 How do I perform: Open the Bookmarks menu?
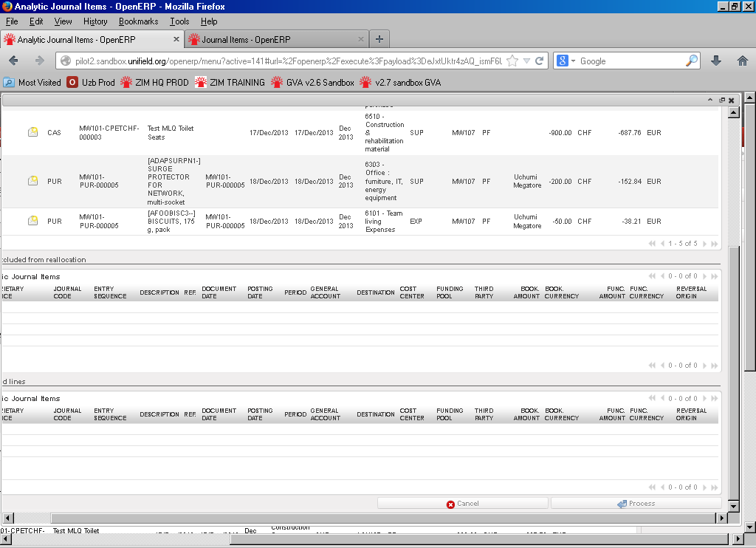click(x=138, y=21)
